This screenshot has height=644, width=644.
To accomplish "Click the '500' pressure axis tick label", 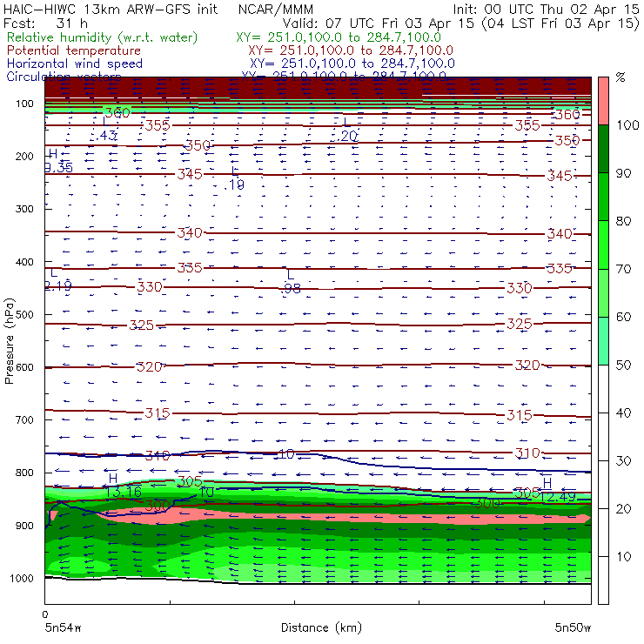I will pyautogui.click(x=24, y=315).
